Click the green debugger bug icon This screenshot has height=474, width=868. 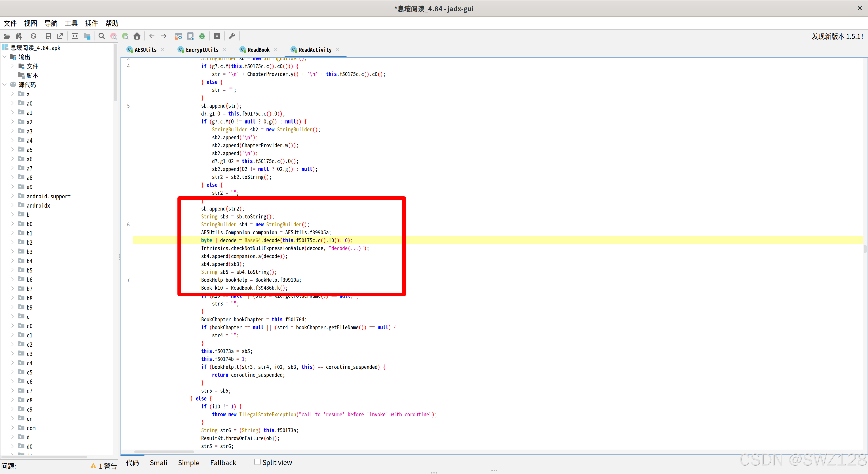[x=202, y=36]
